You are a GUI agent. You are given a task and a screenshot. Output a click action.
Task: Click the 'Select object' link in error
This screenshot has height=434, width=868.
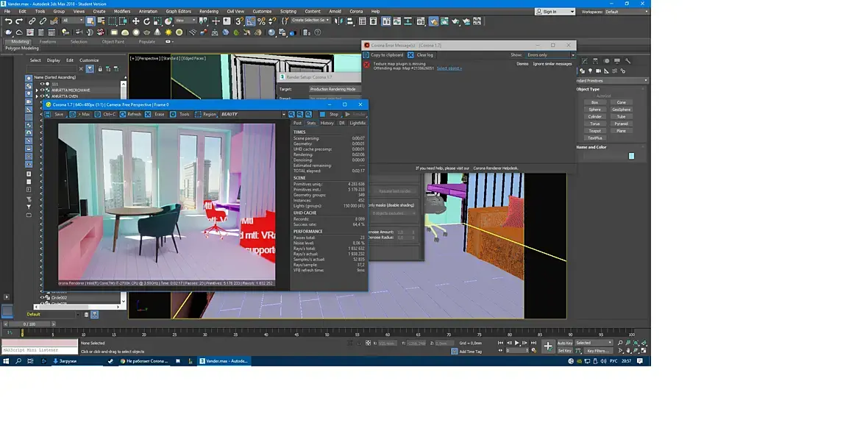[449, 68]
